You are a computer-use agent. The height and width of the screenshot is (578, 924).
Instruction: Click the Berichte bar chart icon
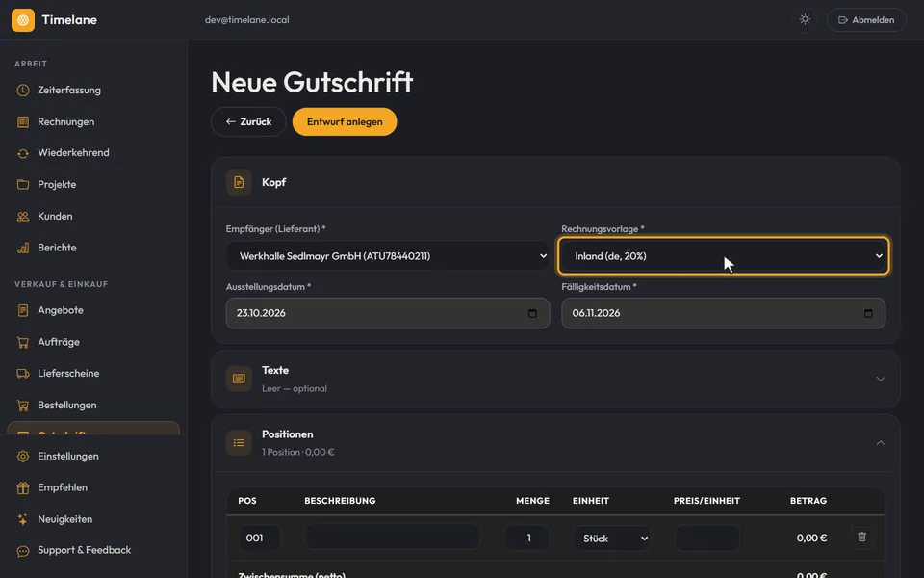23,248
